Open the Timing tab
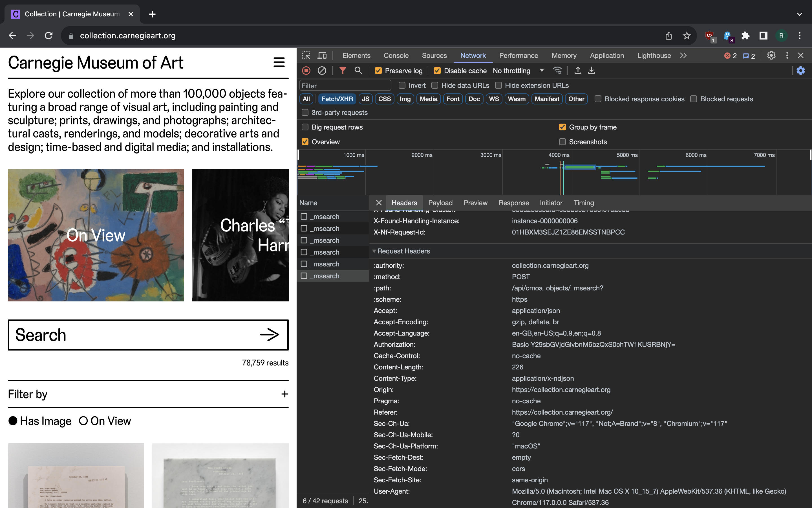The image size is (812, 508). [584, 203]
